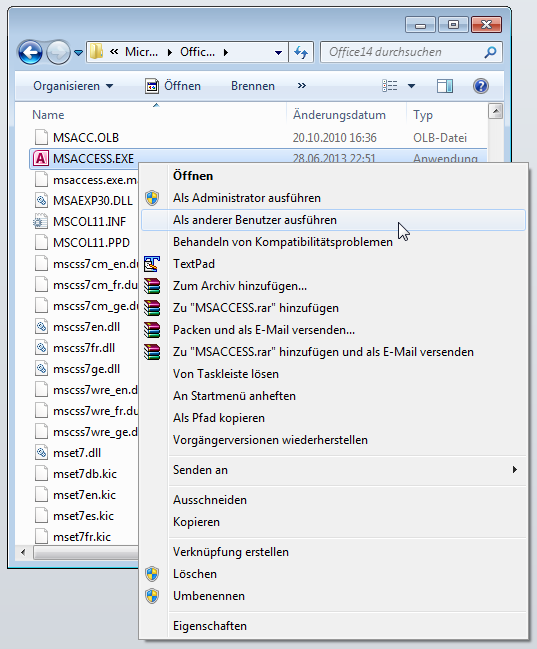Click the Back navigation arrow
Image resolution: width=537 pixels, height=649 pixels.
[x=30, y=53]
